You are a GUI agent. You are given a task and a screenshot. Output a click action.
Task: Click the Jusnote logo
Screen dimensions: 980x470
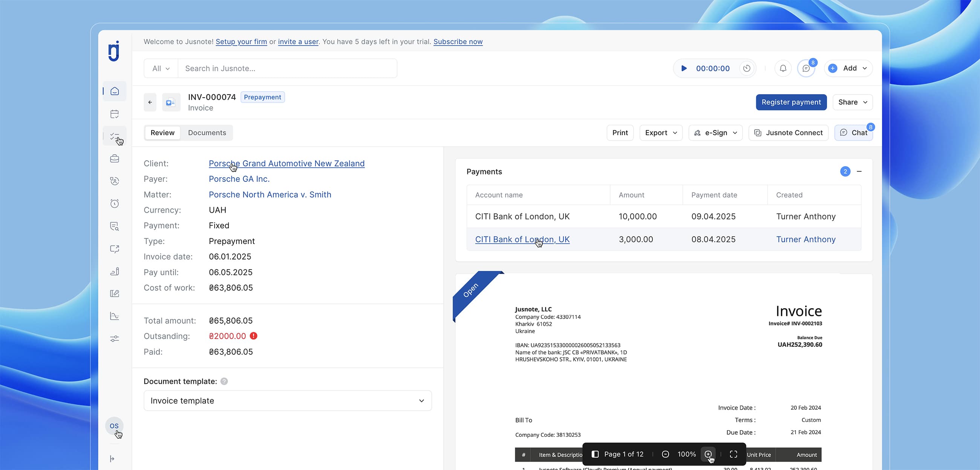tap(114, 51)
